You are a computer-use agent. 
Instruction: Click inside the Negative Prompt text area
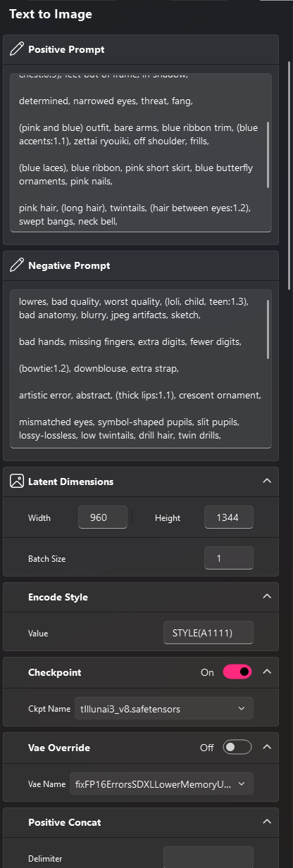click(x=141, y=368)
